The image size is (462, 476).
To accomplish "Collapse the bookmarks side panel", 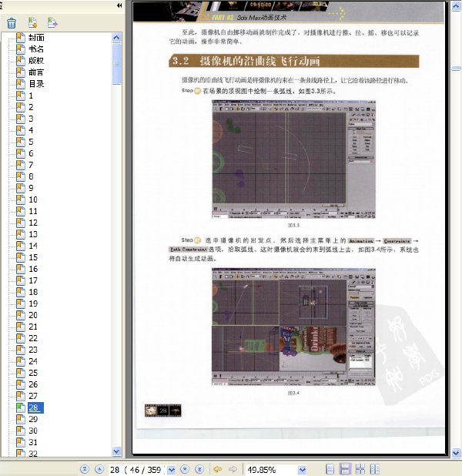I will 119,5.
